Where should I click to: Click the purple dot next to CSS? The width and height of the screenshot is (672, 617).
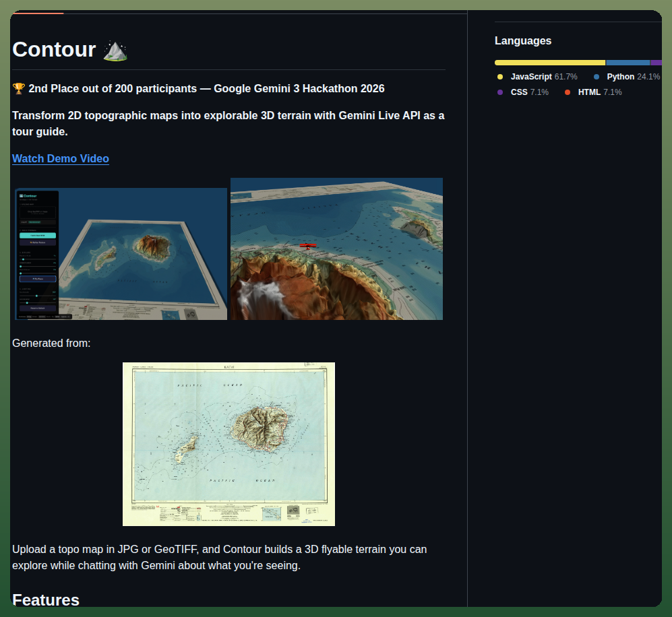tap(499, 92)
